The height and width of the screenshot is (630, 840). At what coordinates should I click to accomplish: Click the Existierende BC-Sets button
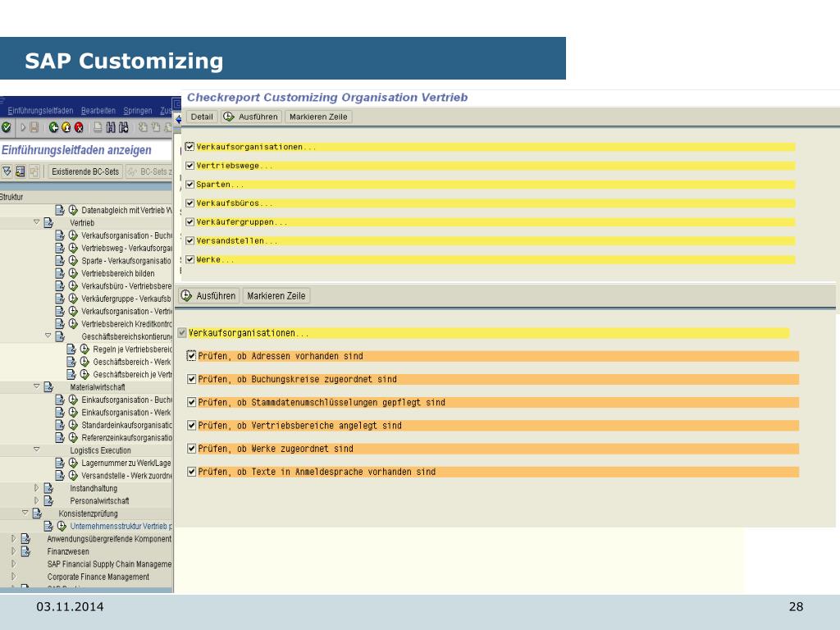[x=85, y=171]
